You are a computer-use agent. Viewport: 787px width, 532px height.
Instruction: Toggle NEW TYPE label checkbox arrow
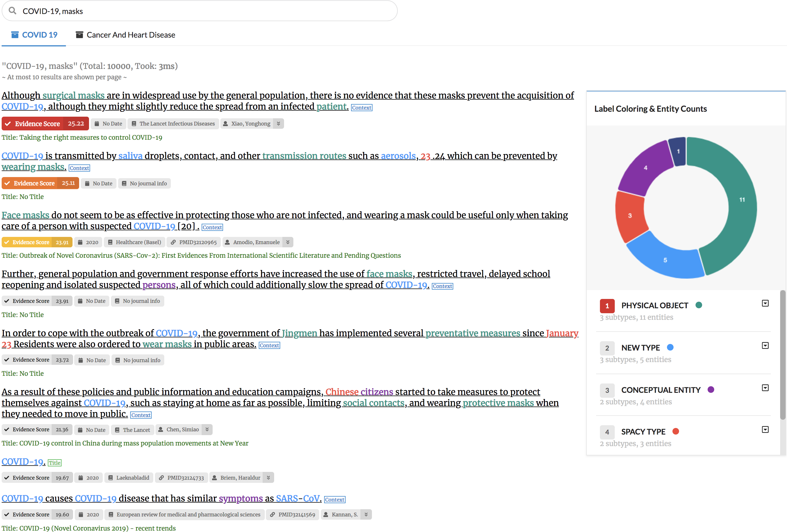765,346
